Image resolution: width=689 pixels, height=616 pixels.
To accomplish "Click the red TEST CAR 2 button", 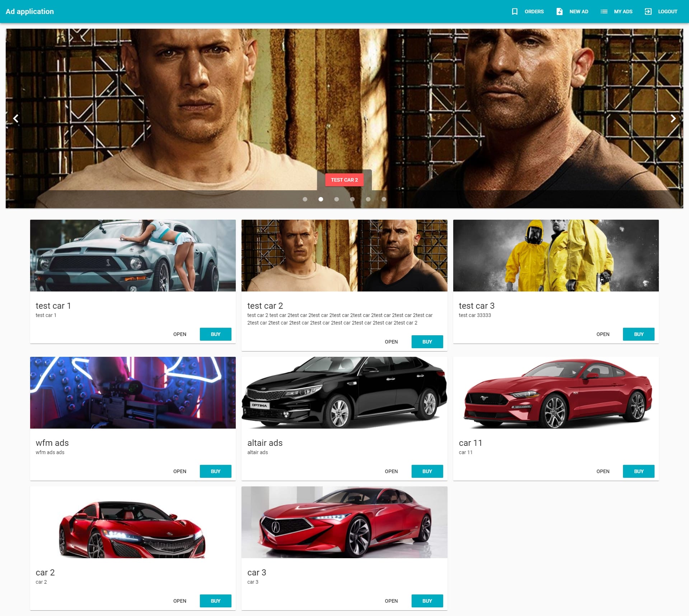I will pyautogui.click(x=344, y=180).
